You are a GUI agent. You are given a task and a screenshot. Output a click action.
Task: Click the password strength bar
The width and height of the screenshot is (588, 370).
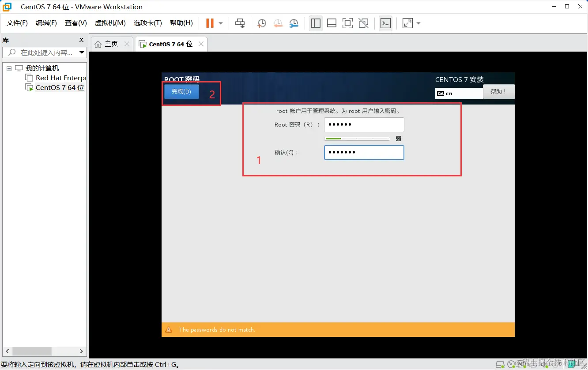coord(357,138)
